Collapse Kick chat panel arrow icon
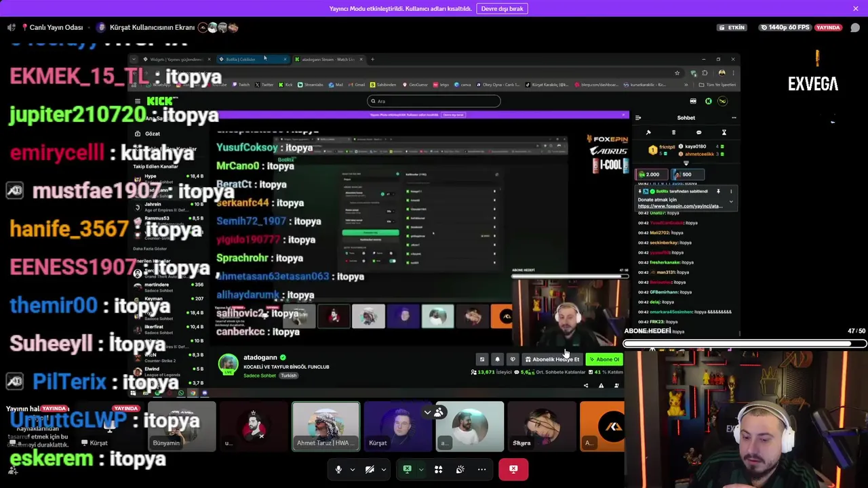Viewport: 868px width, 488px height. pos(638,118)
